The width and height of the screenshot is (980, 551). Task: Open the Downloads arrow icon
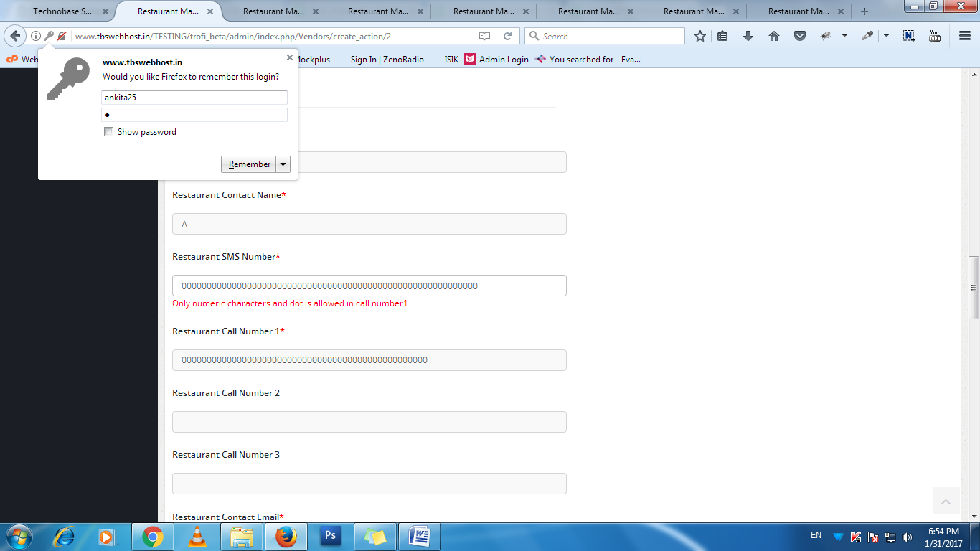click(748, 36)
